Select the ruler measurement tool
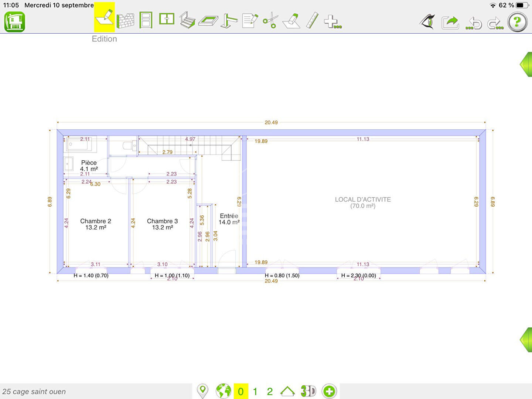This screenshot has height=399, width=532. click(x=312, y=20)
